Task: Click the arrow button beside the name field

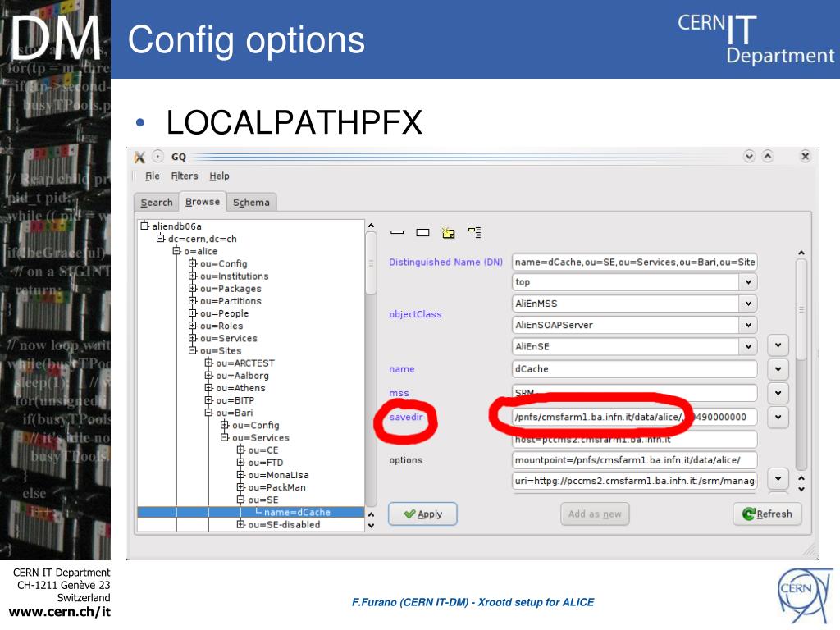Action: [x=778, y=368]
